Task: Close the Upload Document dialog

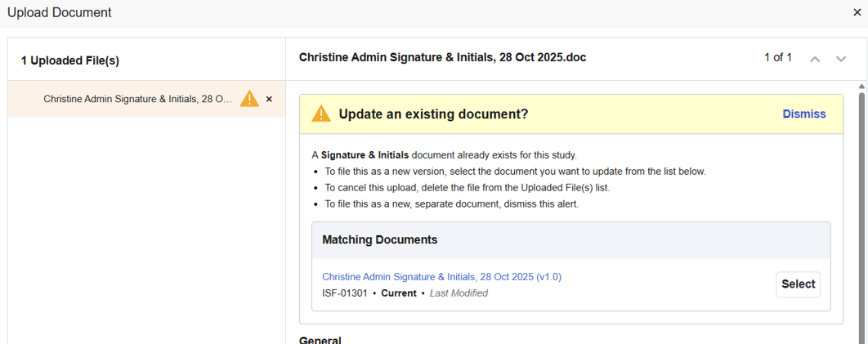Action: [857, 12]
